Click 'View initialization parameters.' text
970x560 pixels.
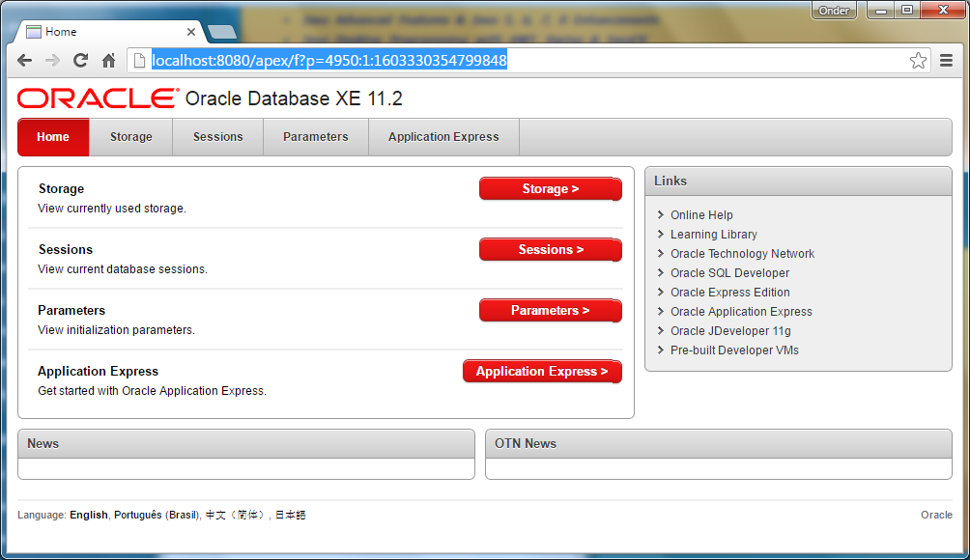point(116,330)
